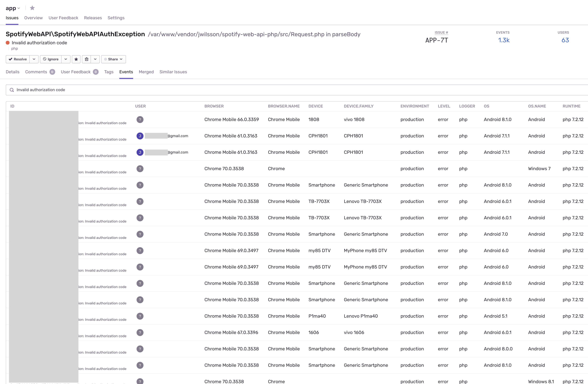Expand the Resolve dropdown chevron

pyautogui.click(x=34, y=59)
